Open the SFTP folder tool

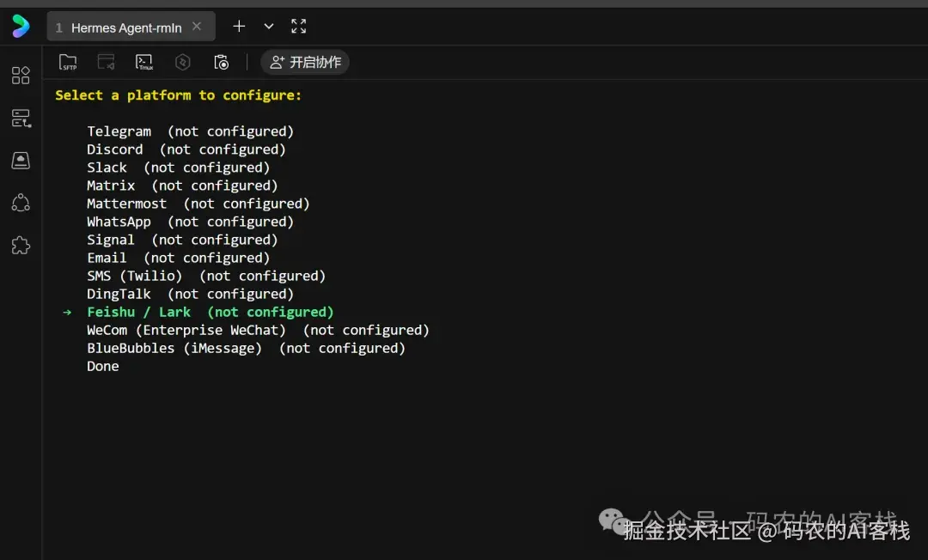[x=68, y=62]
